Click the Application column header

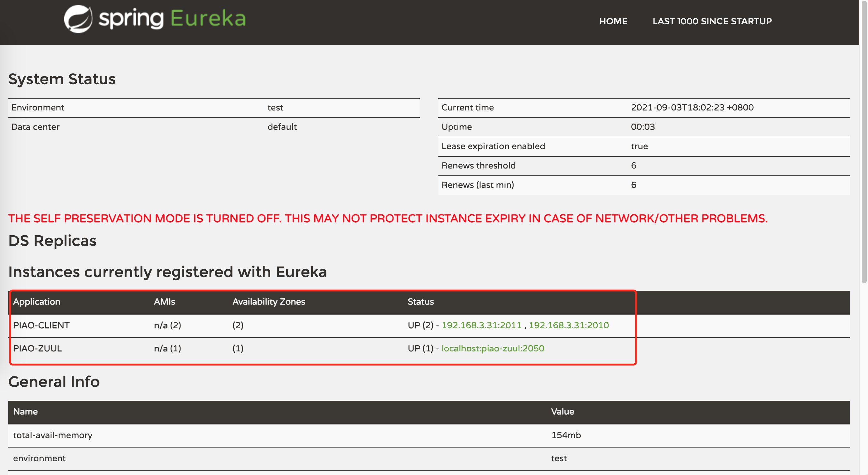(x=36, y=301)
